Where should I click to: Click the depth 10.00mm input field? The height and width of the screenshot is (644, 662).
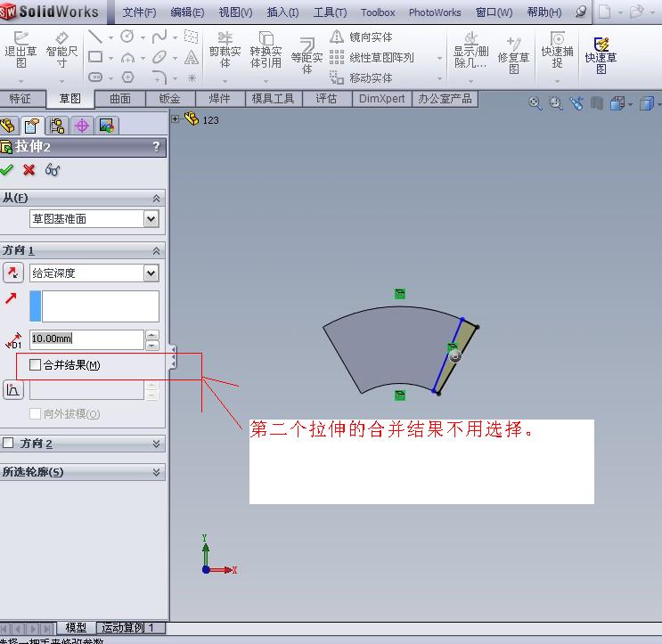point(86,338)
